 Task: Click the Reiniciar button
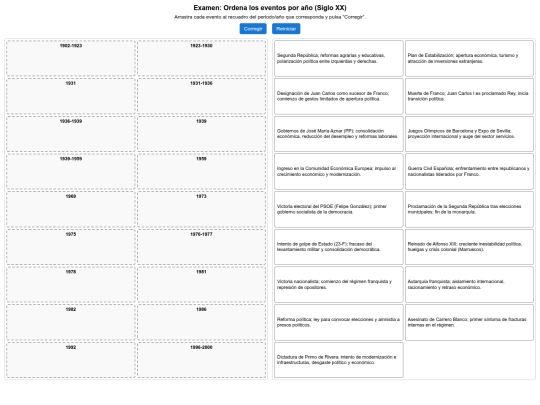coord(286,29)
